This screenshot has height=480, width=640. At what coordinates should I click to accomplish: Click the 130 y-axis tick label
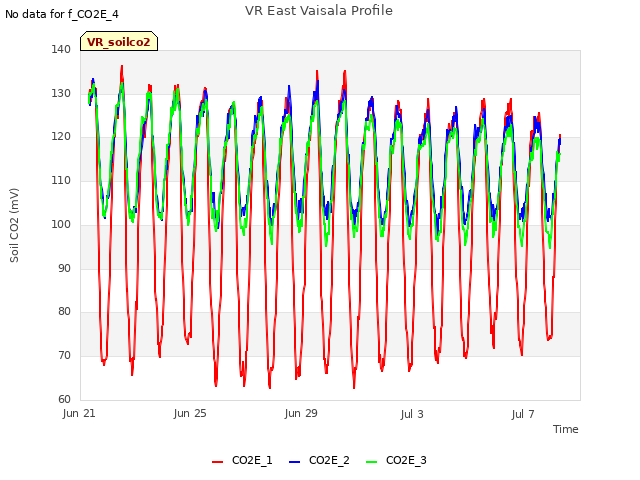click(61, 93)
